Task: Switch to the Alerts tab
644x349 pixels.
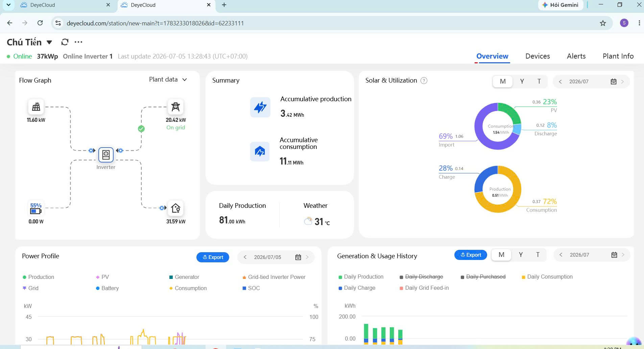Action: (576, 56)
